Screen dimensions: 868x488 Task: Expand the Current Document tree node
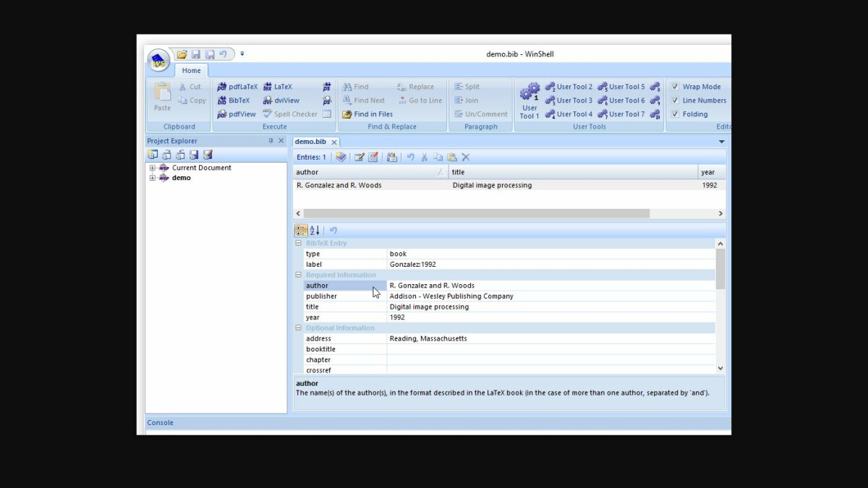(153, 168)
